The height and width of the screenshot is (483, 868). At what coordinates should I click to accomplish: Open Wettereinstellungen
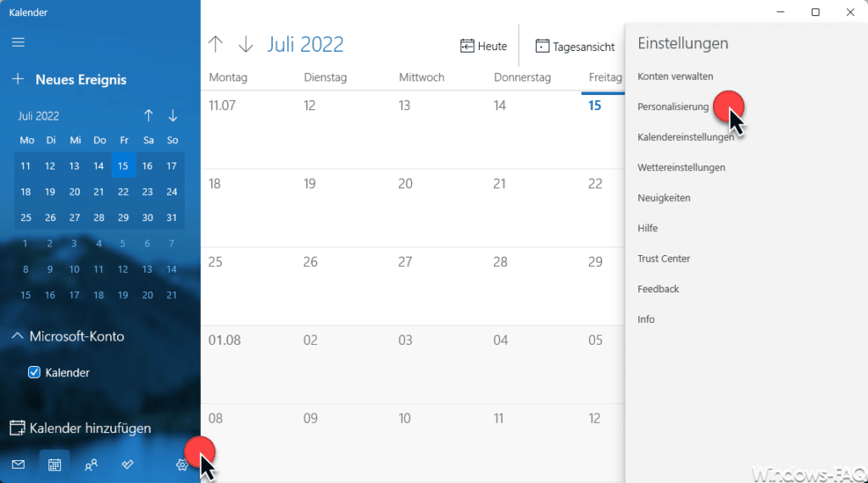681,168
